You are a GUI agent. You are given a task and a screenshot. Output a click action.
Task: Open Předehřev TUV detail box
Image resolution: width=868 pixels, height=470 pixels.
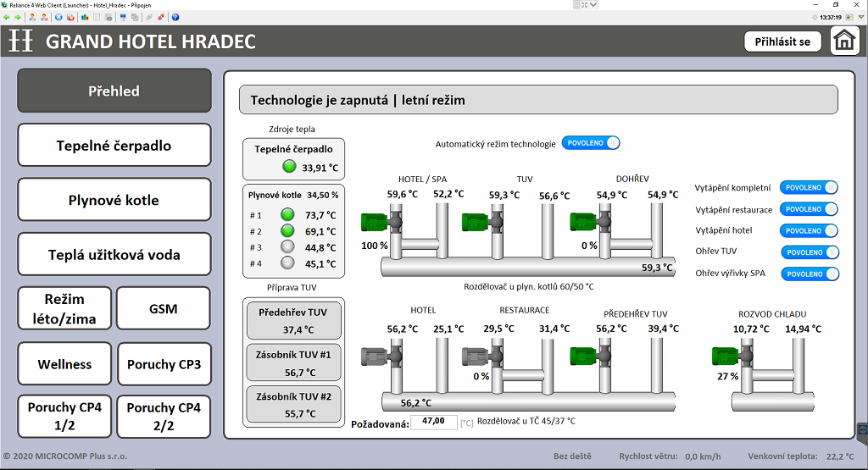pos(293,320)
